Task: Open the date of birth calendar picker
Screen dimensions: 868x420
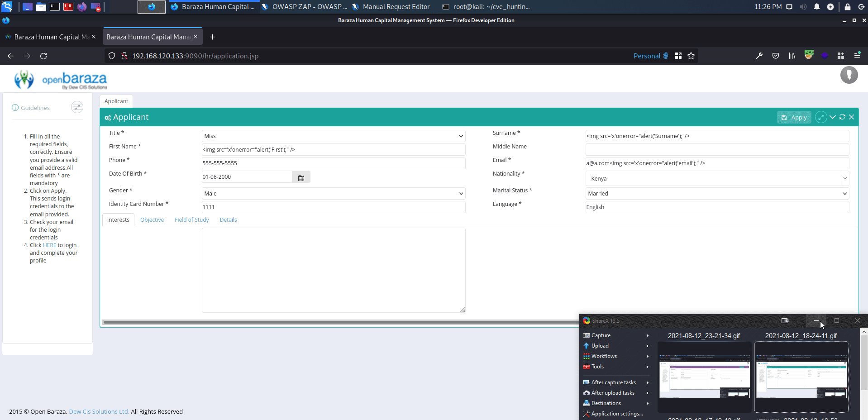Action: click(301, 177)
